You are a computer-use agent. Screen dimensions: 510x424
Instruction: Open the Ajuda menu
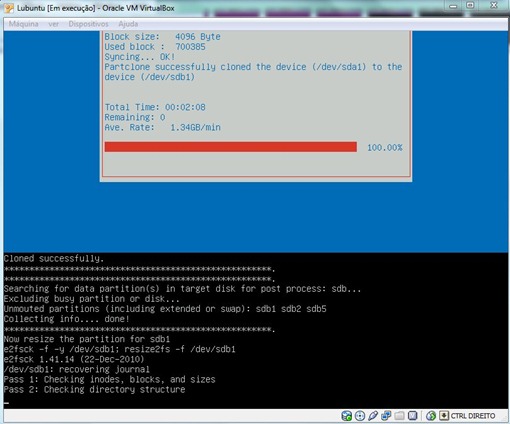pos(128,24)
